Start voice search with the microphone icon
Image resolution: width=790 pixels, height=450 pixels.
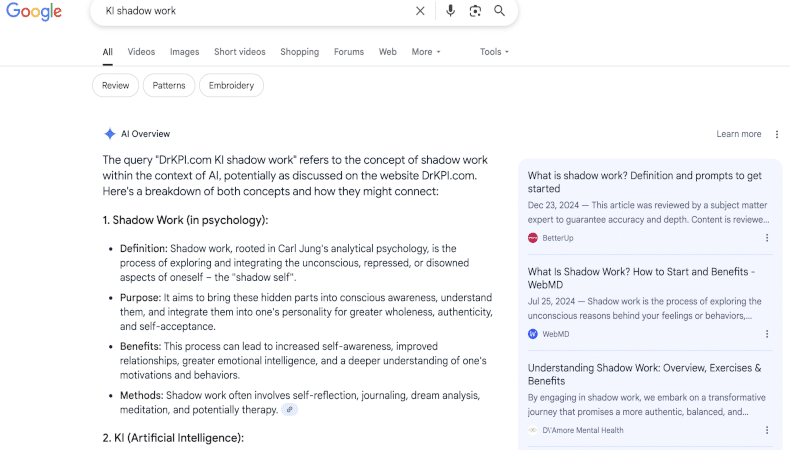tap(450, 11)
